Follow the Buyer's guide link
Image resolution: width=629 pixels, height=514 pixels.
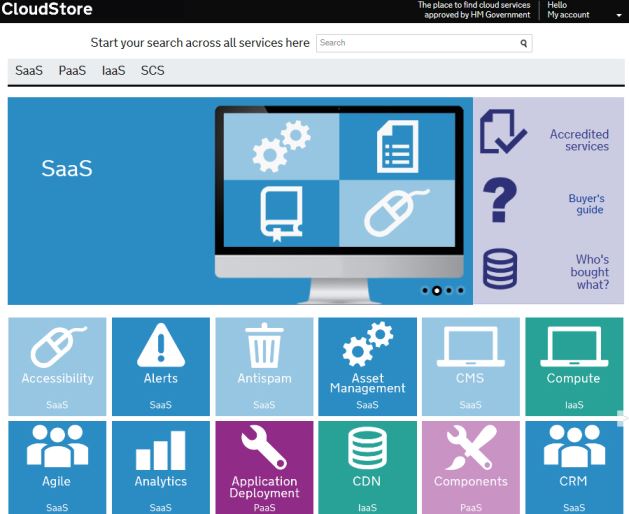click(586, 204)
